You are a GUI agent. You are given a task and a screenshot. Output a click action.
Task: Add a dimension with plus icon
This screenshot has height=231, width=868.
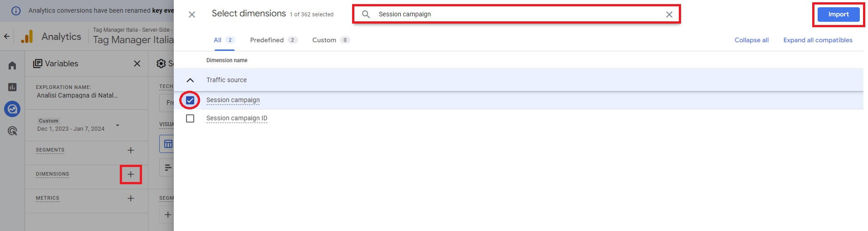coord(131,174)
